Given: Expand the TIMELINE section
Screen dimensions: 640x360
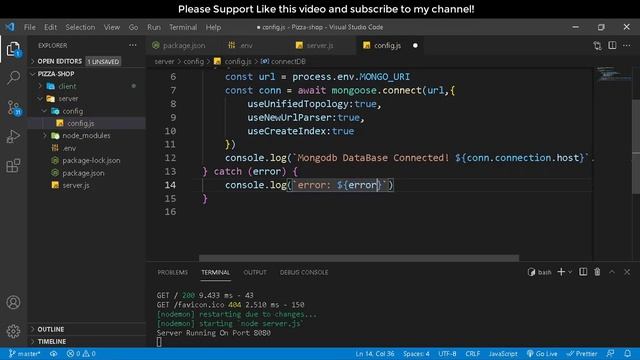Looking at the screenshot, I should pos(87,341).
